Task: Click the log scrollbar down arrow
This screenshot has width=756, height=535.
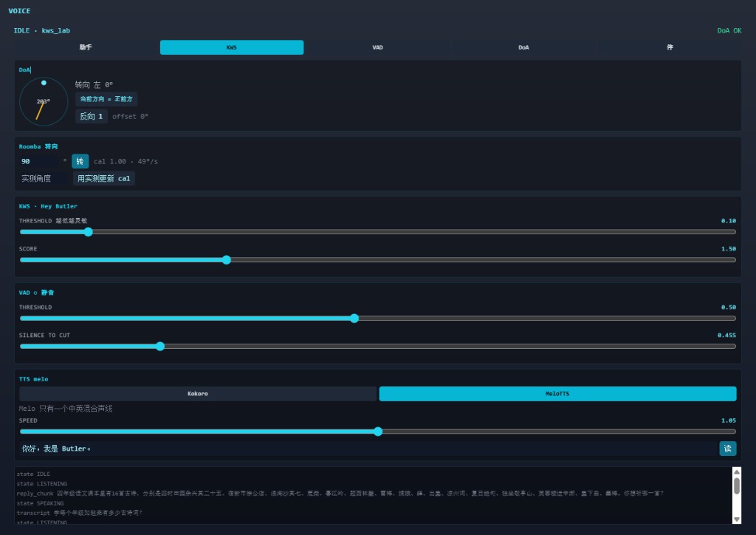Action: [x=736, y=519]
